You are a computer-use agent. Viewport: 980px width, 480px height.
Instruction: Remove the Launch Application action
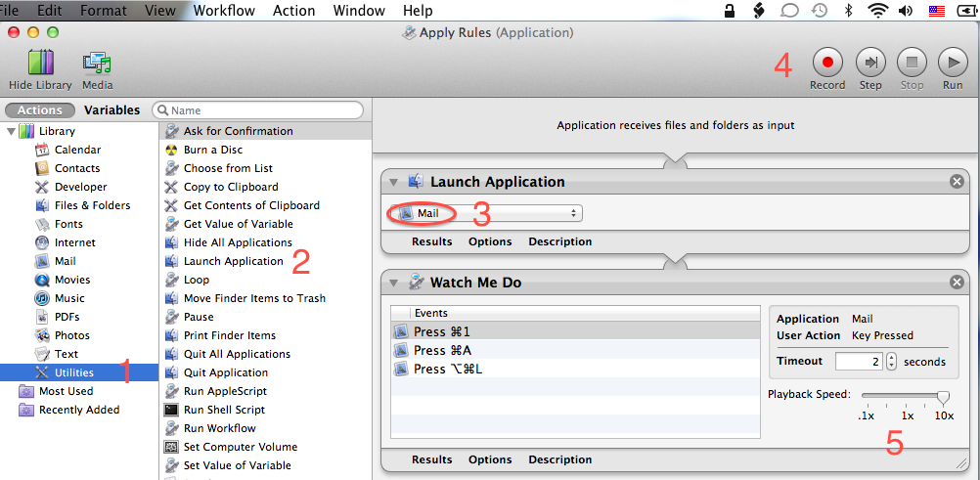pos(957,182)
